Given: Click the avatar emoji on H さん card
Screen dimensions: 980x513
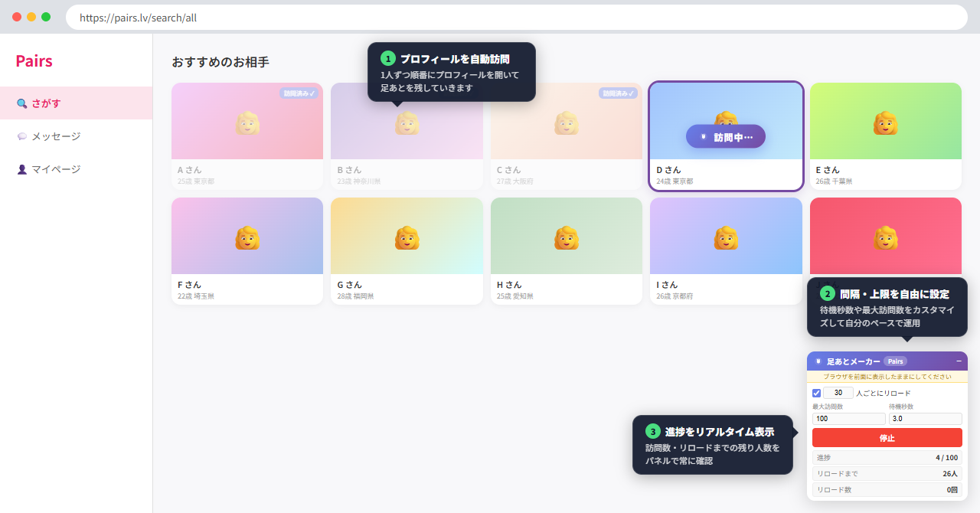Looking at the screenshot, I should point(566,237).
